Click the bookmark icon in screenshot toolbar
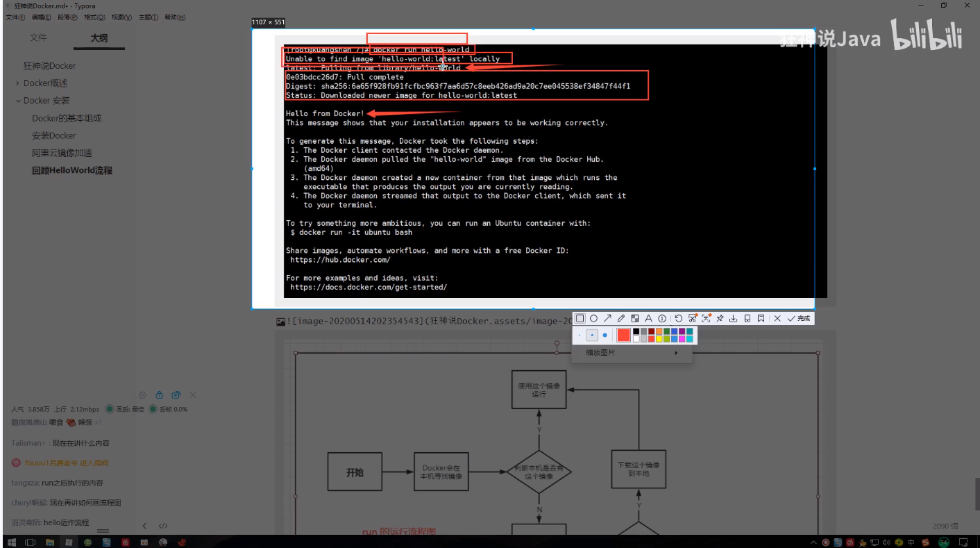This screenshot has width=980, height=548. 761,318
